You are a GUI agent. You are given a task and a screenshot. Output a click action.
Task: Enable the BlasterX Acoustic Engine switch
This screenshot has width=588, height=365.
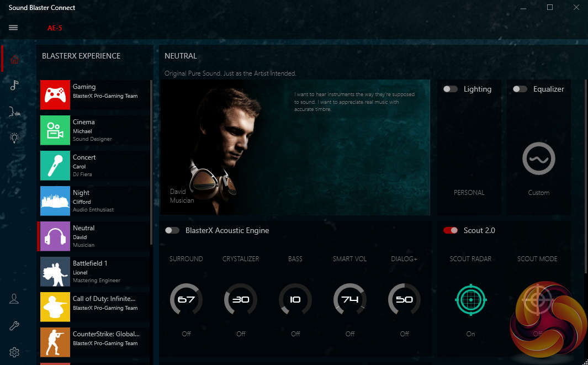172,230
